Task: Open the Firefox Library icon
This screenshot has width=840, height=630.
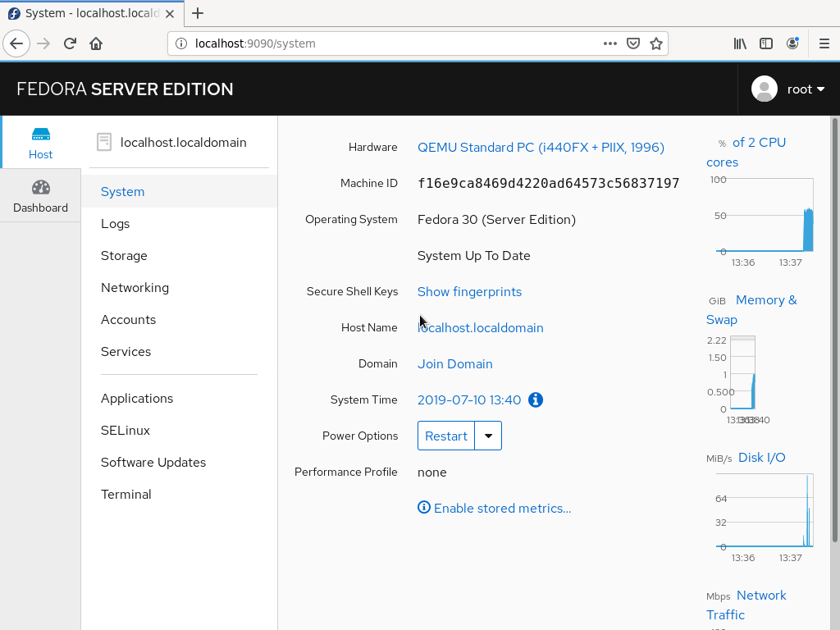Action: pos(740,43)
